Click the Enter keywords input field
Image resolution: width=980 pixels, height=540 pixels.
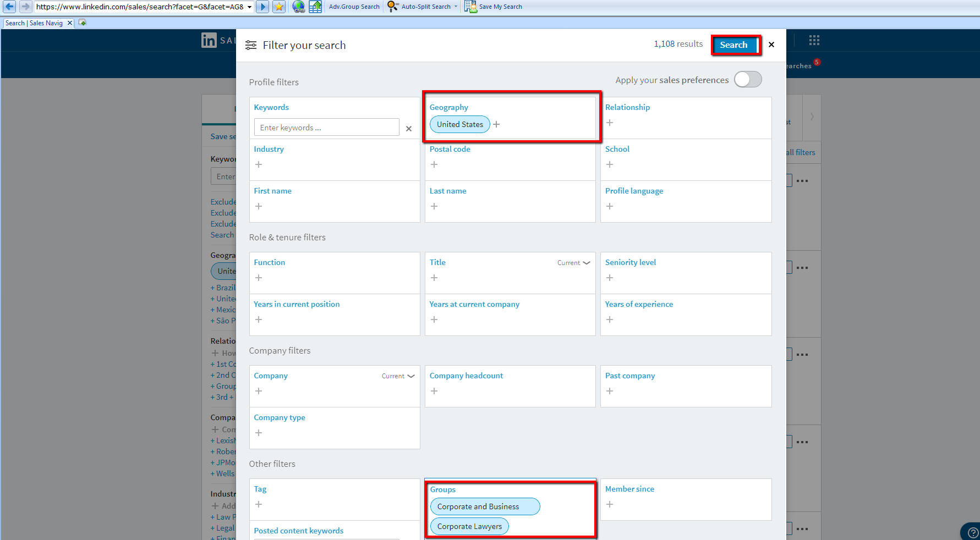pos(327,127)
